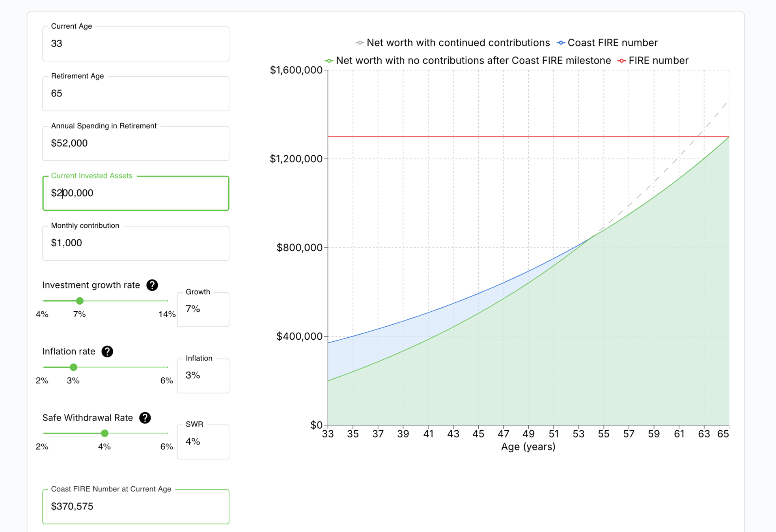Image resolution: width=776 pixels, height=532 pixels.
Task: Click Safe Withdrawal Rate slider handle
Action: click(104, 433)
